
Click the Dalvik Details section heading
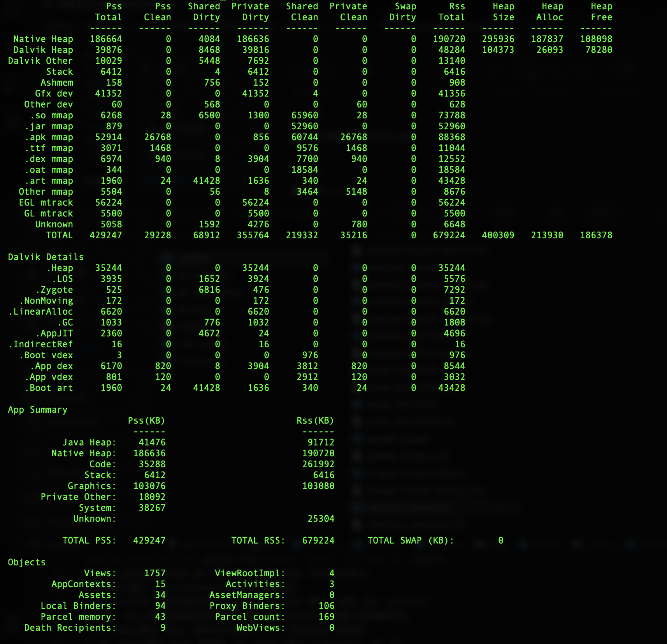[x=46, y=257]
